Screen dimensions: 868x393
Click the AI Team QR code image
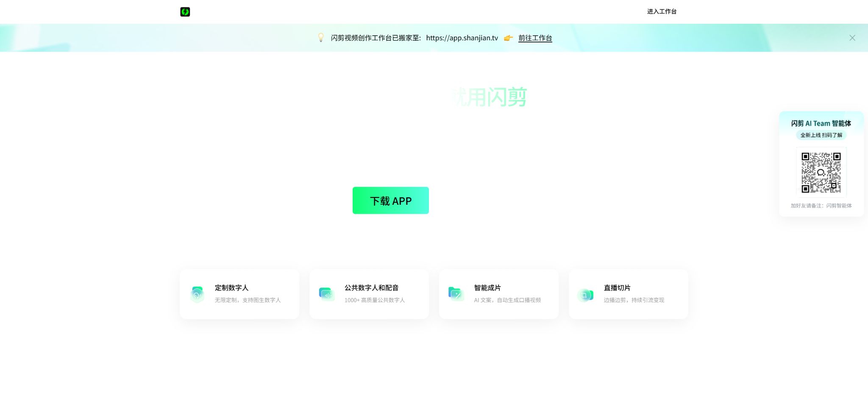821,172
